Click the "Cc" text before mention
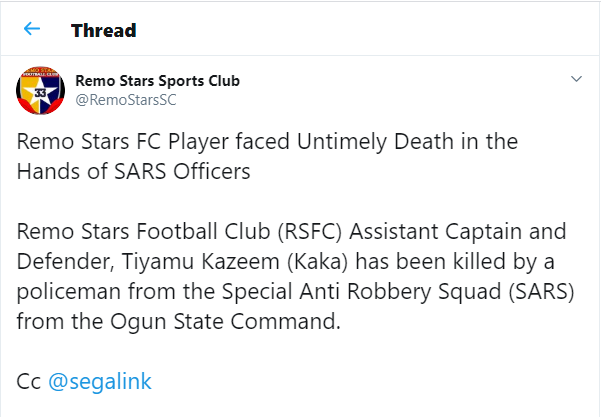The image size is (601, 417). (x=30, y=381)
